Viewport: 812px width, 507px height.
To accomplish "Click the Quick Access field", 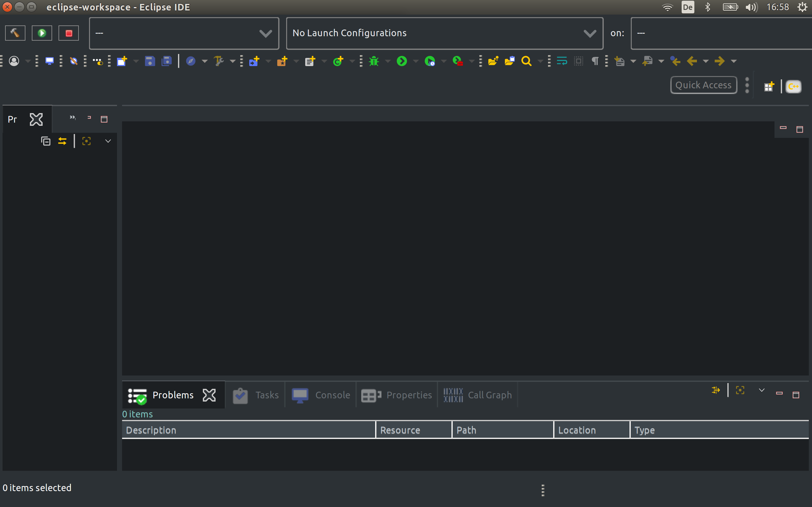I will click(703, 85).
